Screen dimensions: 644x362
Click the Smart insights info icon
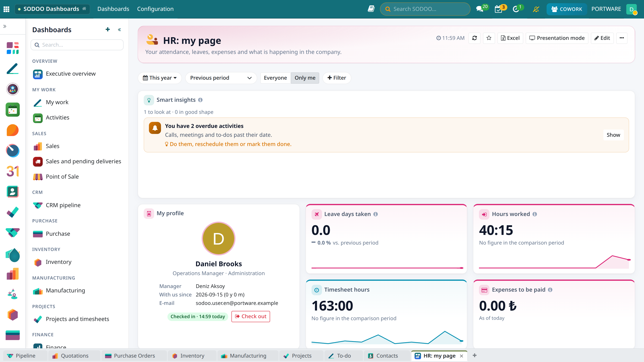click(200, 100)
